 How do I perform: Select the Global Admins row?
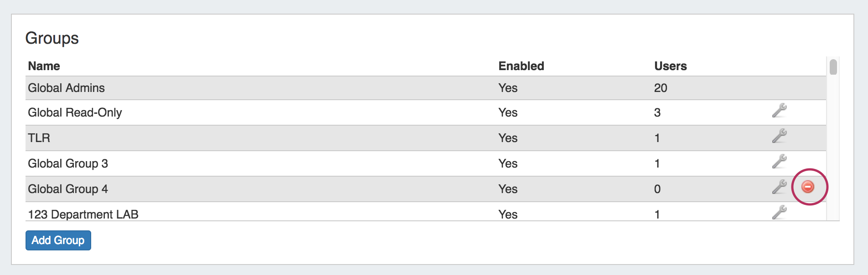(x=67, y=88)
